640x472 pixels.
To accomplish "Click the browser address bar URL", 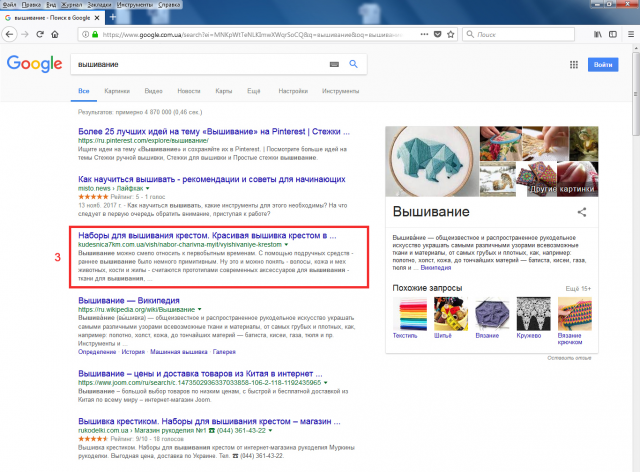I will pos(253,35).
